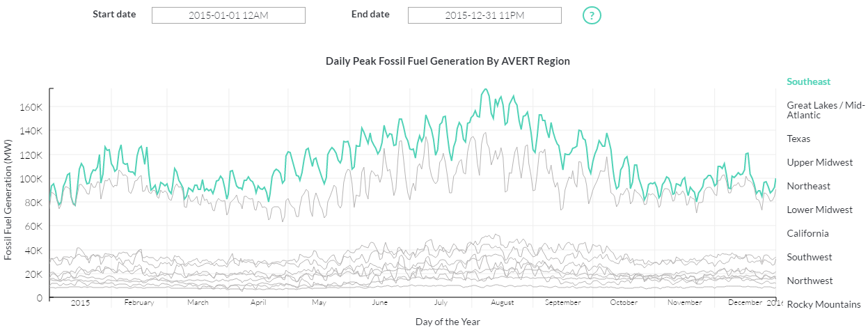Viewport: 868px width, 330px height.
Task: Click the October x-axis label
Action: tap(624, 303)
